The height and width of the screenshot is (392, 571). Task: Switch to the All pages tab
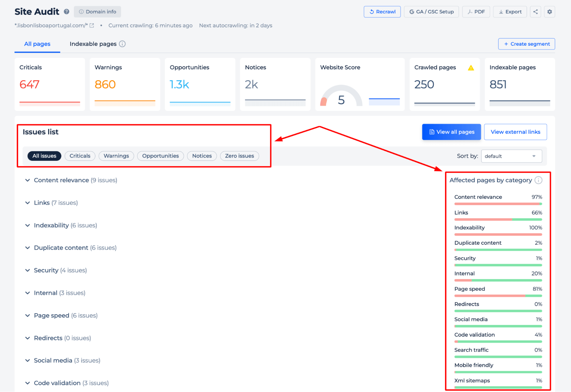tap(37, 44)
